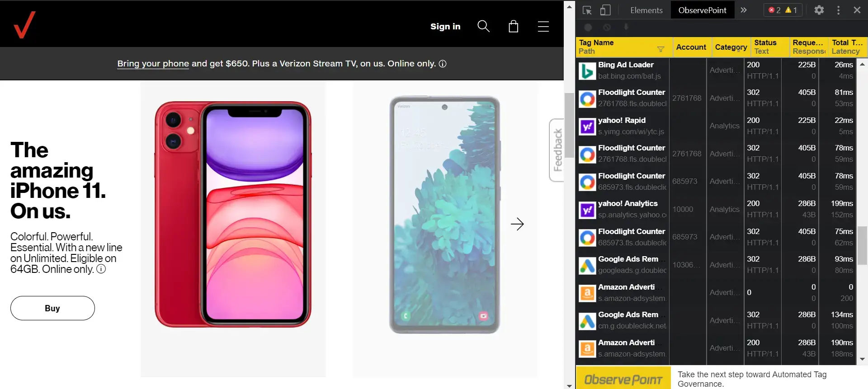The height and width of the screenshot is (389, 868).
Task: Advance the phone carousel with right arrow
Action: (x=517, y=224)
